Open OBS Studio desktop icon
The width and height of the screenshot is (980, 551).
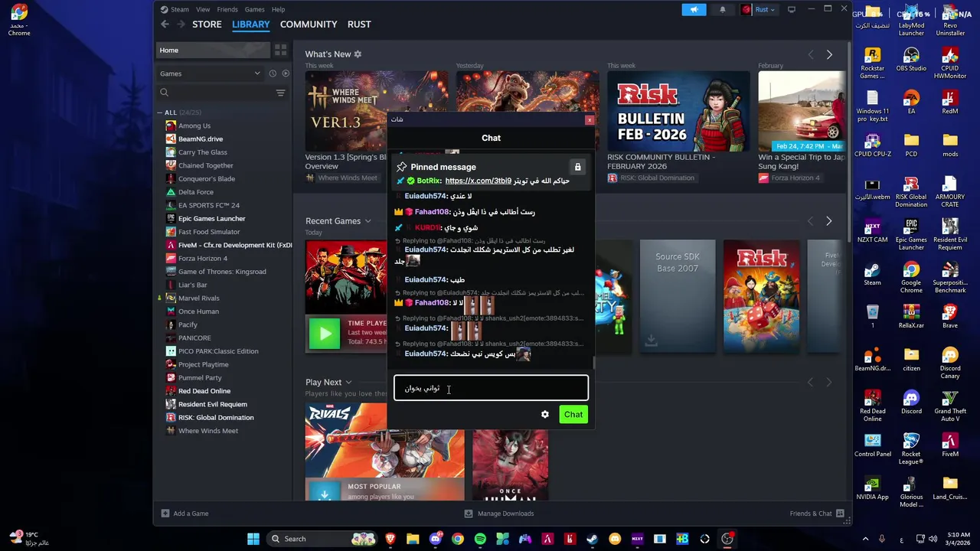pyautogui.click(x=911, y=60)
